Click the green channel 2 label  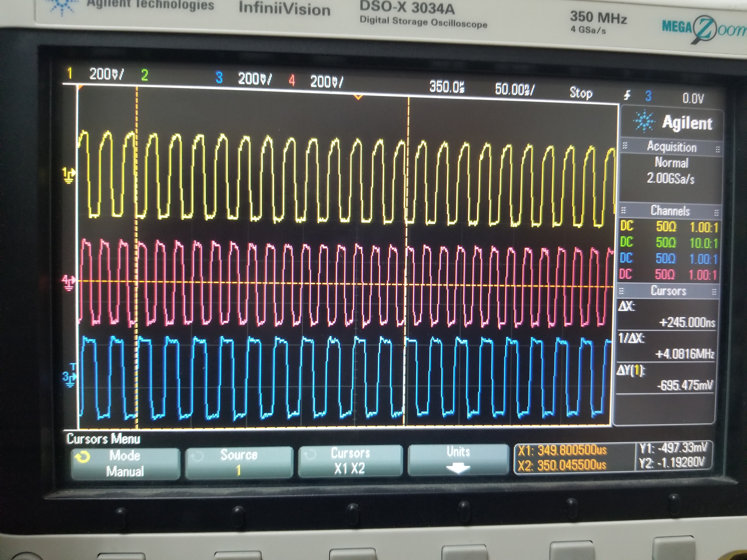coord(145,75)
